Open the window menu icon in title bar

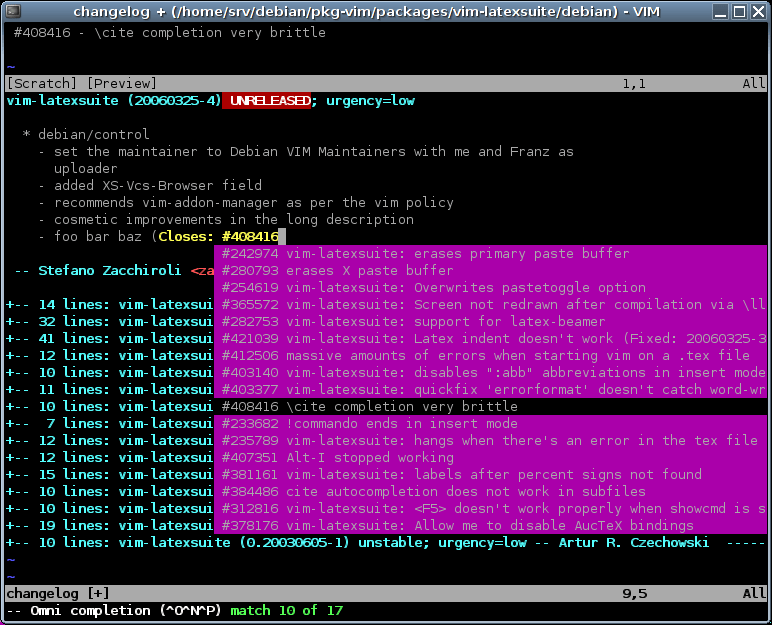(13, 10)
